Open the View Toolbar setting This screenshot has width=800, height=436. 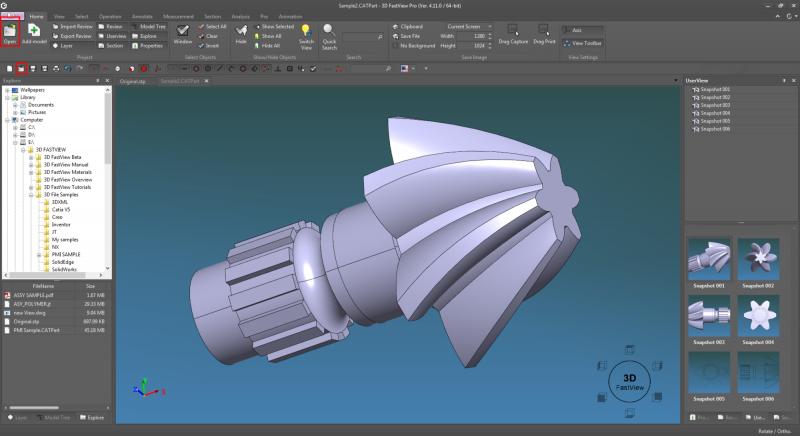[x=583, y=43]
